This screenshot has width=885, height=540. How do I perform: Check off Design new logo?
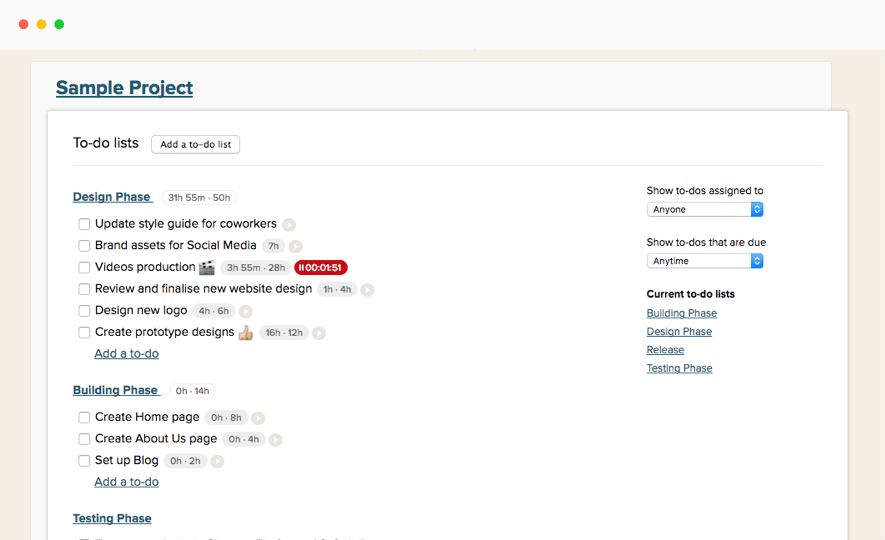84,310
